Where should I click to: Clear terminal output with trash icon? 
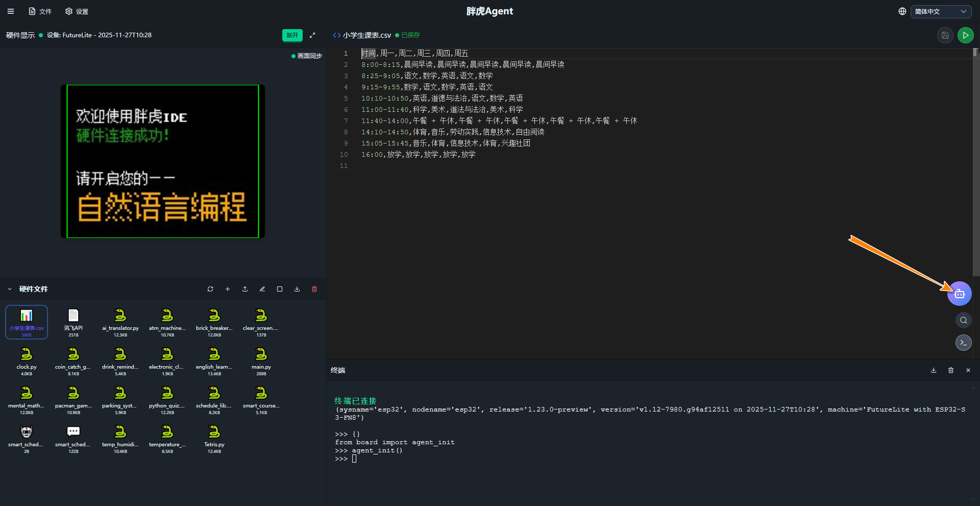pyautogui.click(x=951, y=370)
